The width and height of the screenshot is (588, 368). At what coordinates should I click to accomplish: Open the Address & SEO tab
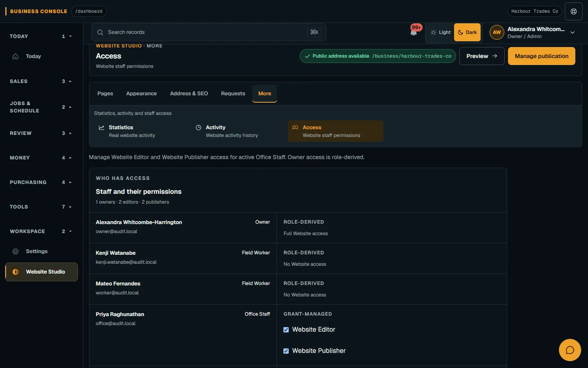189,94
